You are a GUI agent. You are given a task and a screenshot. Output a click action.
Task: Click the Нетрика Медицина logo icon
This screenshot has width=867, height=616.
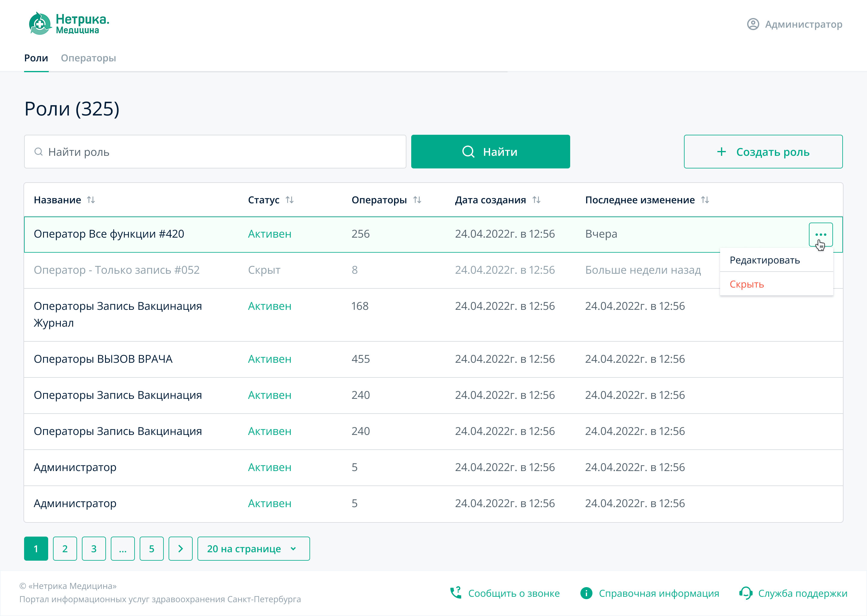pos(40,23)
